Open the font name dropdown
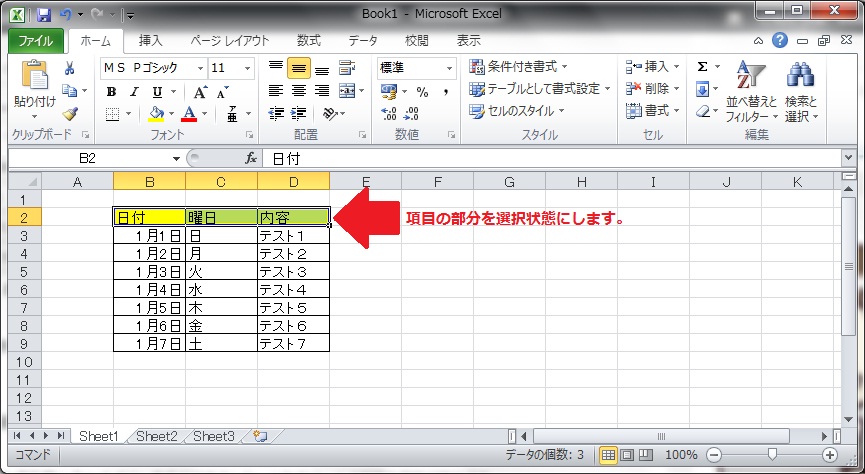Viewport: 865px width, 474px height. coord(201,68)
